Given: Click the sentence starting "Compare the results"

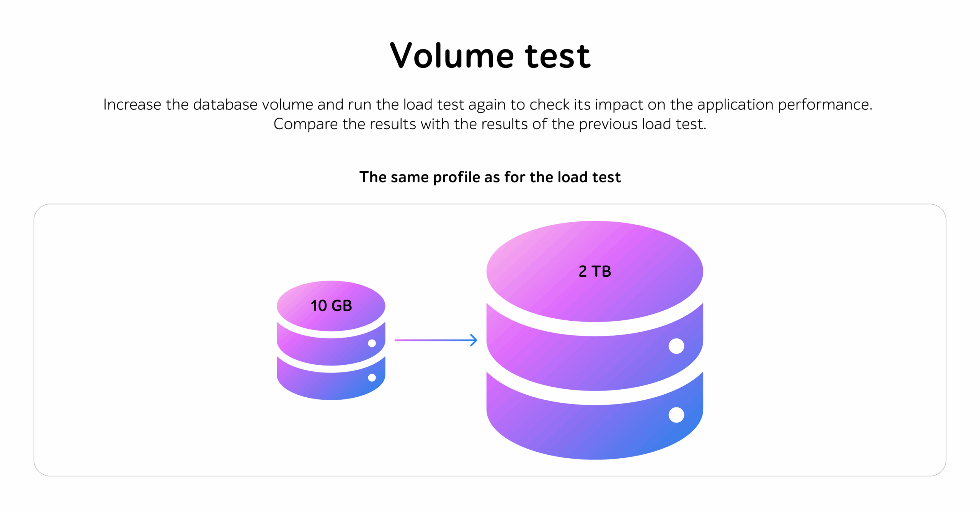Looking at the screenshot, I should click(490, 124).
